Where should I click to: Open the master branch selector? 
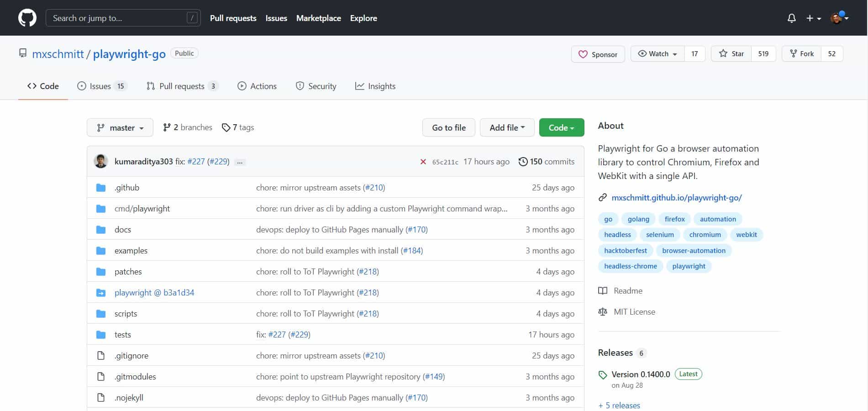120,128
